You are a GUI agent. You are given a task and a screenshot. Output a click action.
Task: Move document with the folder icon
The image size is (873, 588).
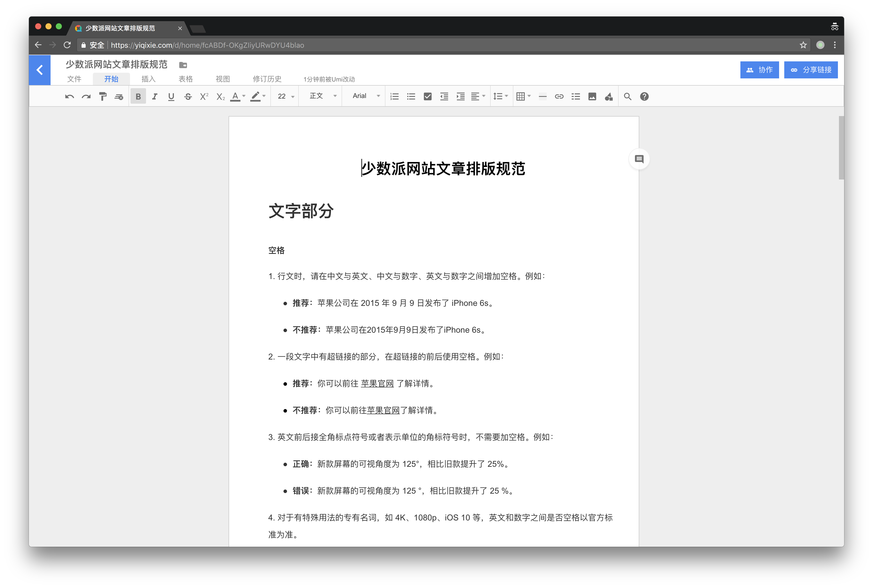coord(183,65)
